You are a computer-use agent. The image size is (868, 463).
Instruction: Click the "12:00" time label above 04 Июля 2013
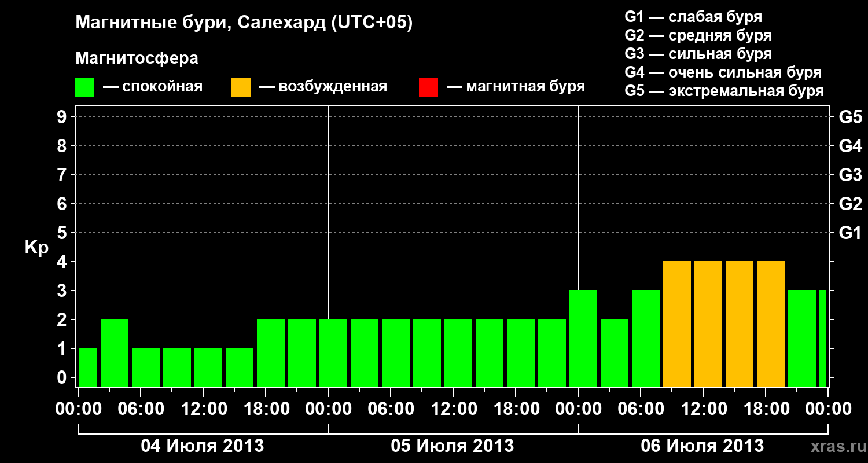(204, 409)
